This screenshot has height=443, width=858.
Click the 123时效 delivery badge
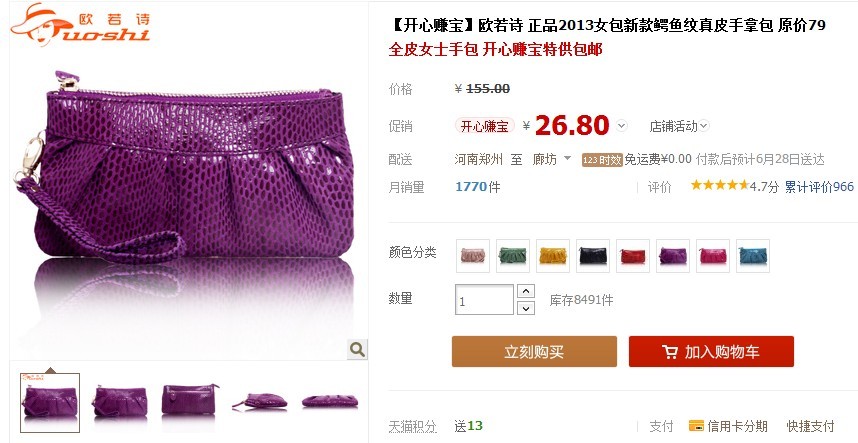tap(602, 160)
